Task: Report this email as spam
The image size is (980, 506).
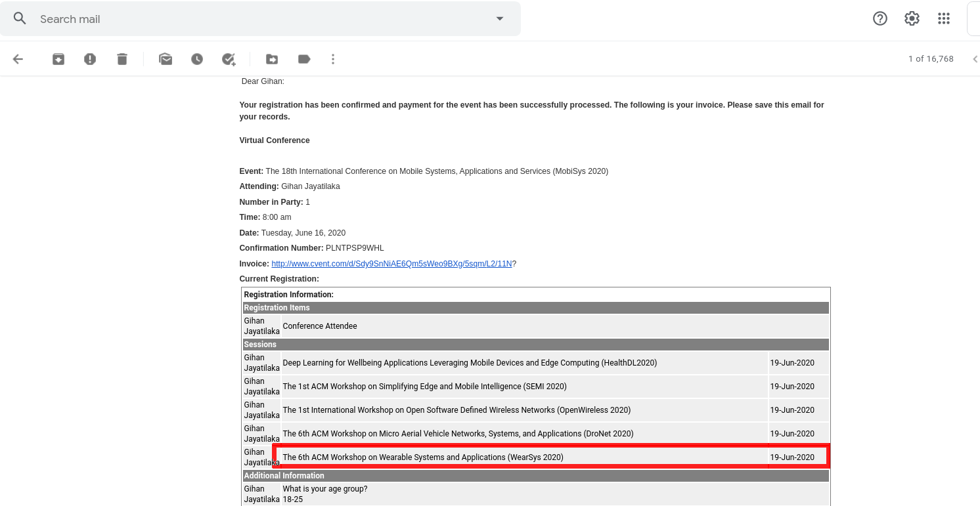Action: [90, 59]
